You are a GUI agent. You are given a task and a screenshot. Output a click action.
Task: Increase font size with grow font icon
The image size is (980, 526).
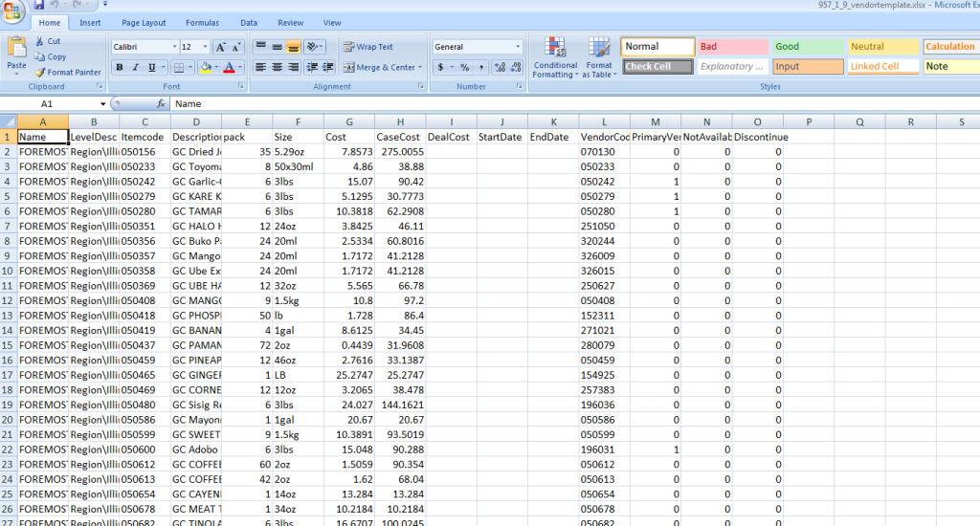[x=221, y=48]
